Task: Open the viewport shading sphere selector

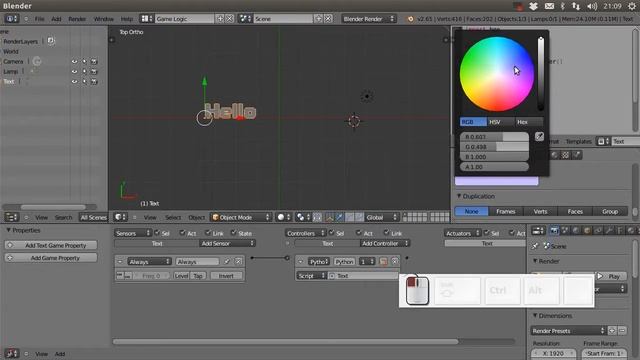Action: coord(284,217)
